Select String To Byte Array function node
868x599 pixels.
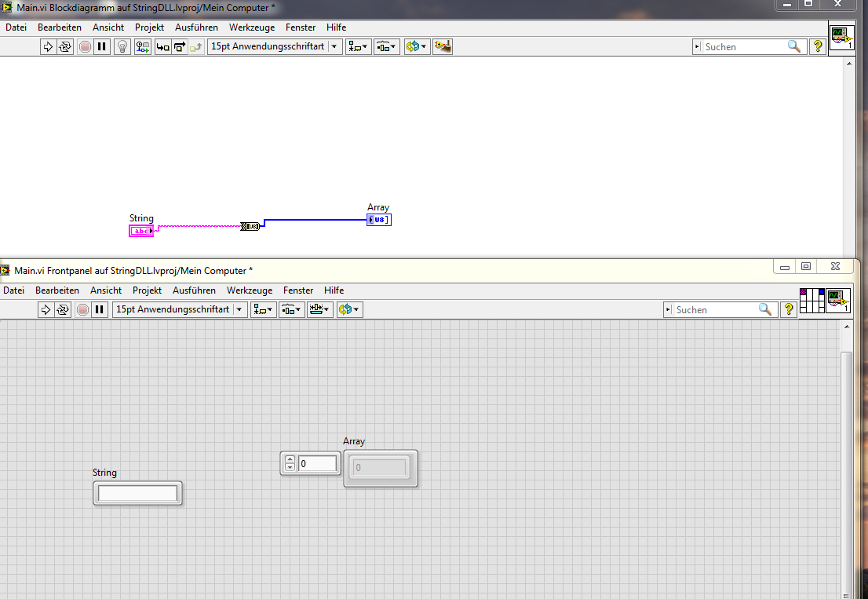pyautogui.click(x=250, y=226)
